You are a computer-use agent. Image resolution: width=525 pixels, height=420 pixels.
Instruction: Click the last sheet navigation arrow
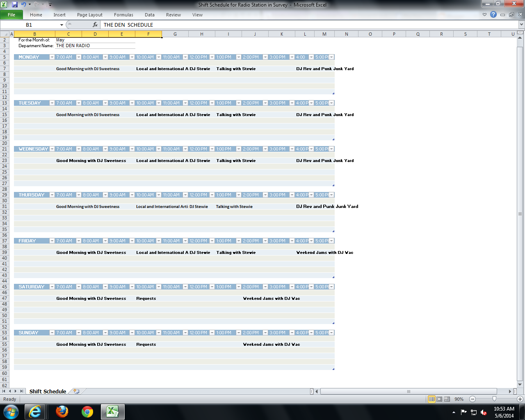(22, 391)
